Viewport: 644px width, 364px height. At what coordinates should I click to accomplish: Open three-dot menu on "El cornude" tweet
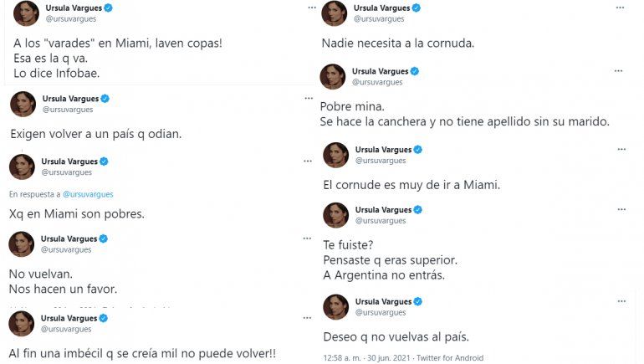click(621, 148)
